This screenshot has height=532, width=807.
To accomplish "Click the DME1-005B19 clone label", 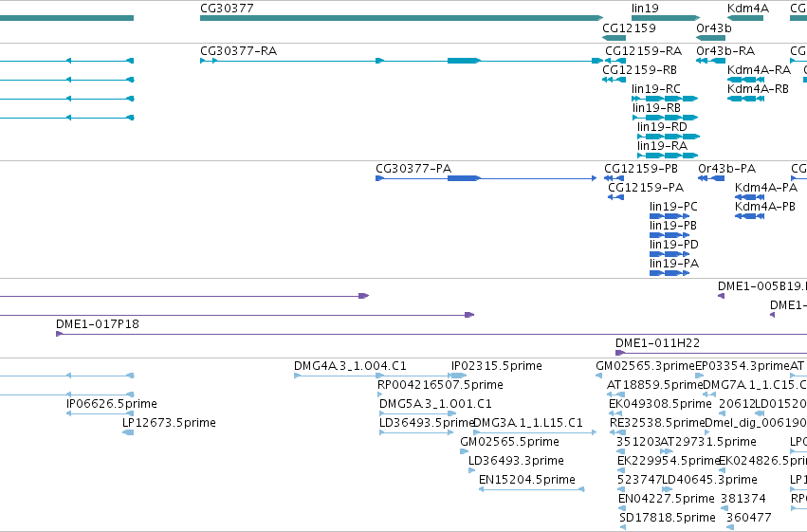I will [x=761, y=286].
